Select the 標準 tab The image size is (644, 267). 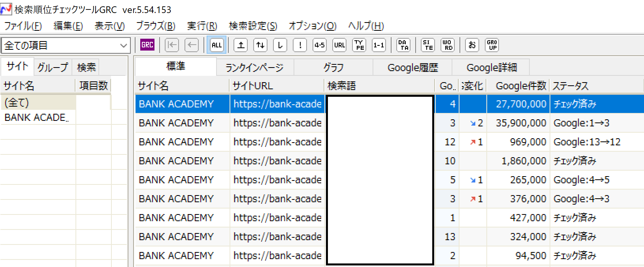pyautogui.click(x=176, y=66)
